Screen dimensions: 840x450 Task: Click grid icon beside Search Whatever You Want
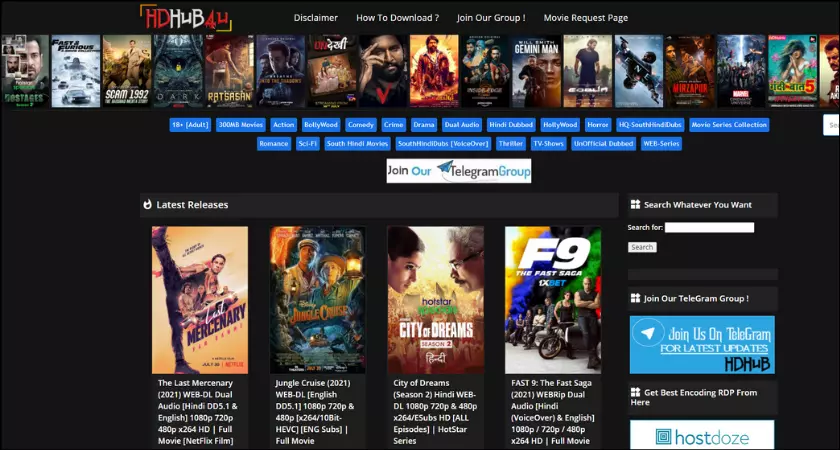(x=635, y=205)
